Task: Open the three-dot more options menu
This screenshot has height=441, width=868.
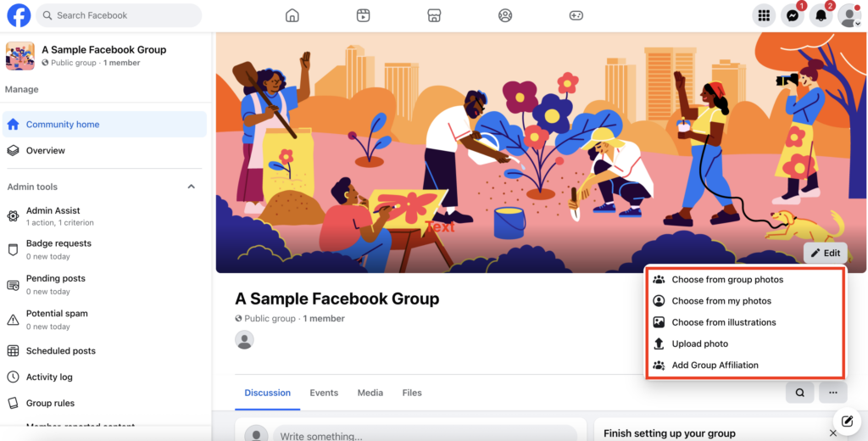Action: tap(833, 393)
